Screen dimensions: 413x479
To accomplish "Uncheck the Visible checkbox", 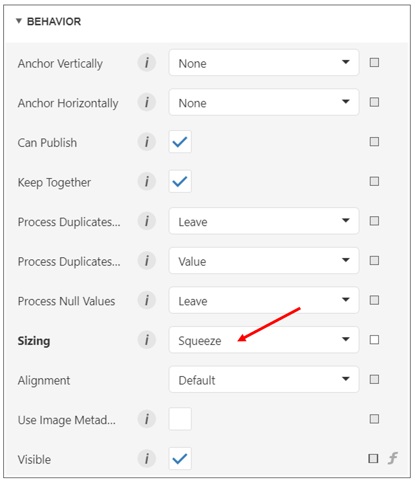I will click(180, 458).
